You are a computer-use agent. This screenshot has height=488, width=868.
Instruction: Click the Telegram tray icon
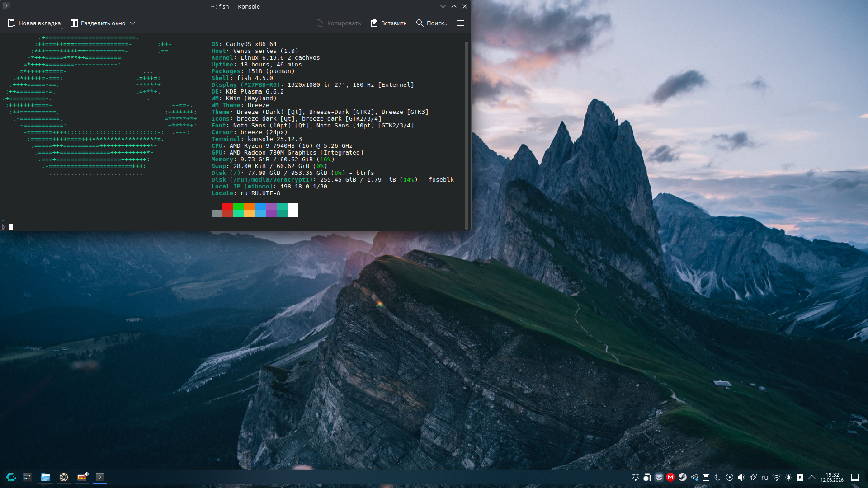coord(694,477)
